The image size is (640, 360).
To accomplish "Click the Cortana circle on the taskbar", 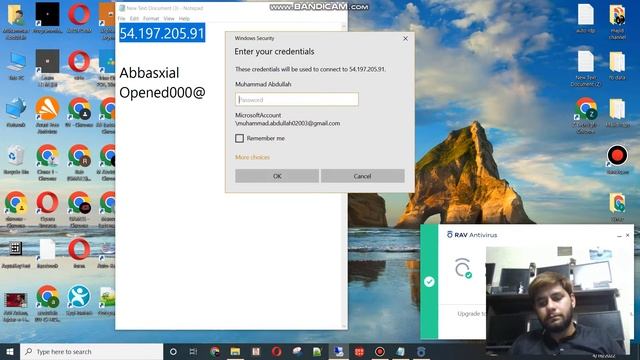I will 173,351.
